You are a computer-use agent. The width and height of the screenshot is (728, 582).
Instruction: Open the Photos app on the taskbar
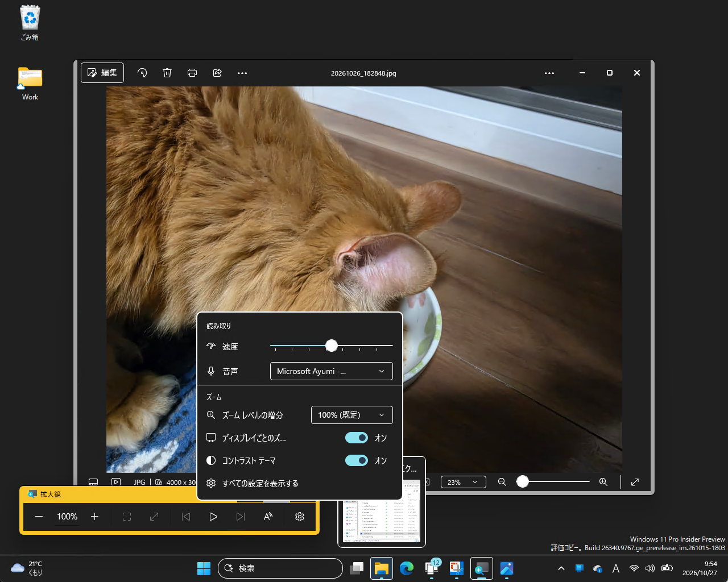pos(507,568)
